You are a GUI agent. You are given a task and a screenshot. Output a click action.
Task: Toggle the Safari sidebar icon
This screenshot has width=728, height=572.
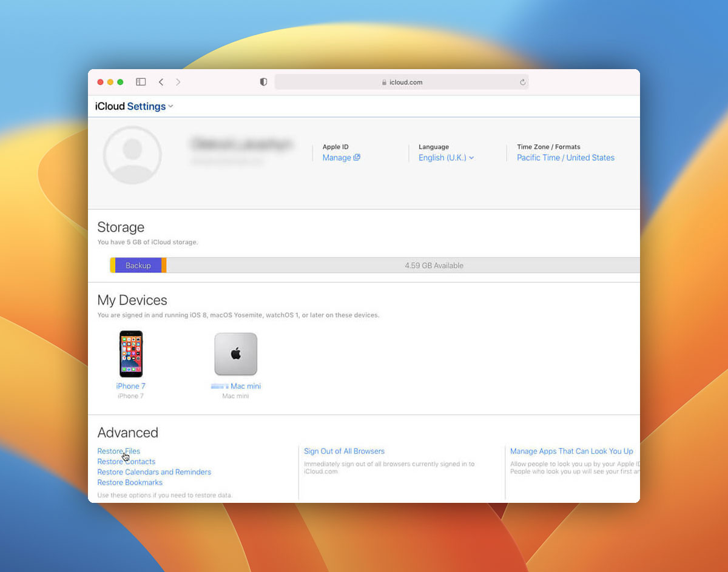(x=141, y=82)
